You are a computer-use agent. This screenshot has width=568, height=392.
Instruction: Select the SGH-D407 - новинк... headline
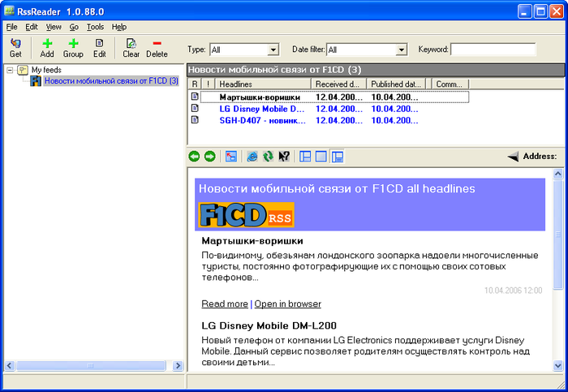pyautogui.click(x=262, y=120)
